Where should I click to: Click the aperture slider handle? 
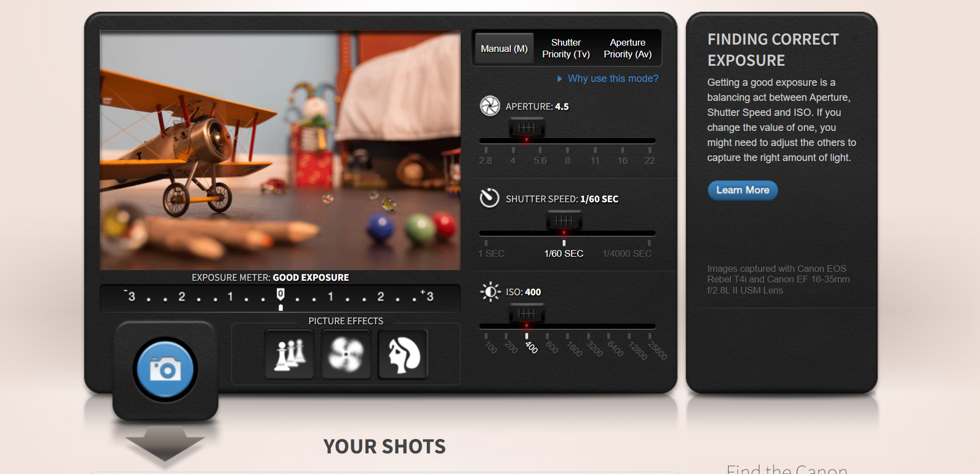[x=526, y=128]
